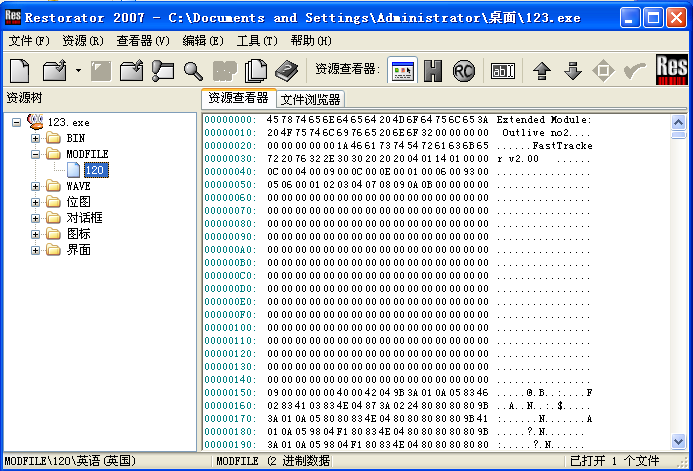Click the hex viewer scroll up arrow

[678, 122]
